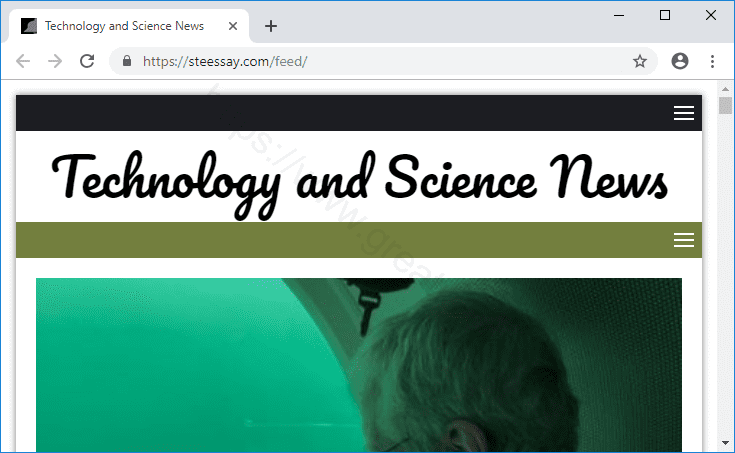Image resolution: width=735 pixels, height=453 pixels.
Task: Minimize the browser window
Action: tap(619, 15)
